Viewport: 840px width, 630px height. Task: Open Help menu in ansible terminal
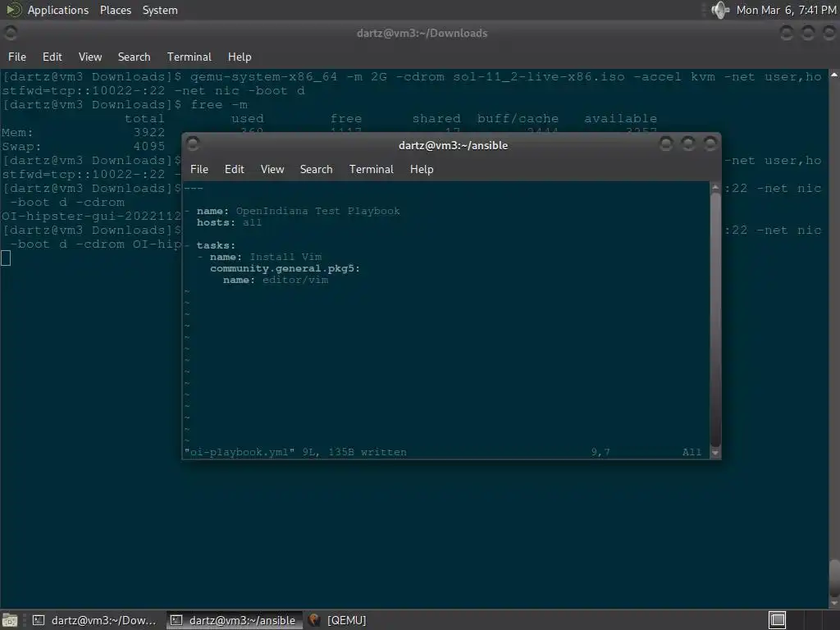[422, 169]
